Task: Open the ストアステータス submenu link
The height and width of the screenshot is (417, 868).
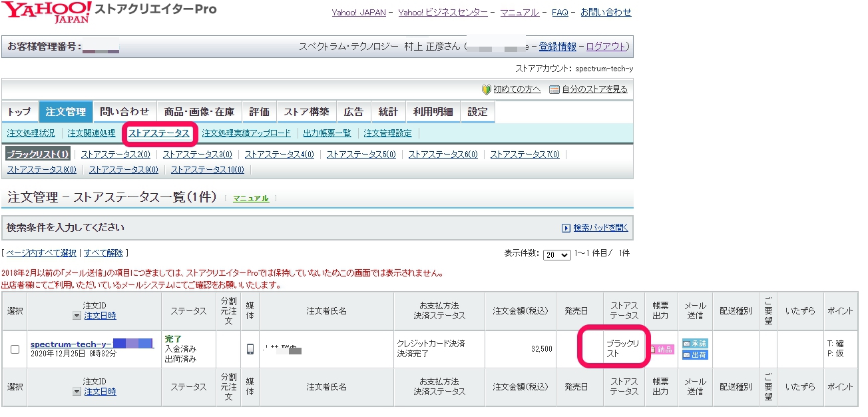Action: (159, 133)
